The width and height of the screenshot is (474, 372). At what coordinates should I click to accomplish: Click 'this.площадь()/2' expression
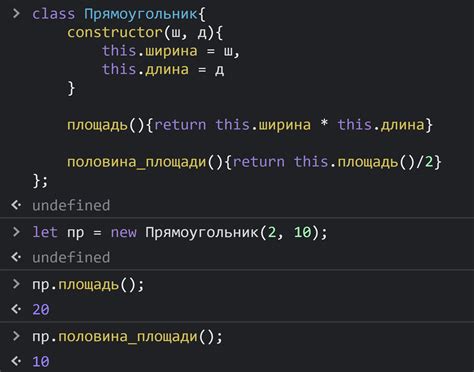tap(364, 162)
